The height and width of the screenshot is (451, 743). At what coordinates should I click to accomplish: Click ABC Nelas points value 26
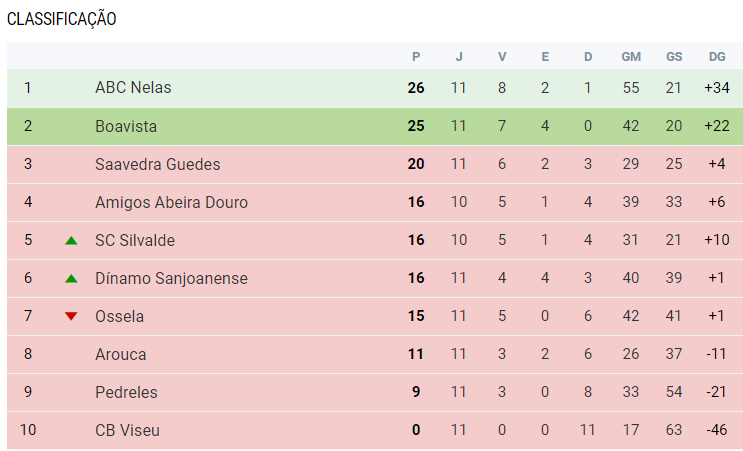pyautogui.click(x=416, y=88)
